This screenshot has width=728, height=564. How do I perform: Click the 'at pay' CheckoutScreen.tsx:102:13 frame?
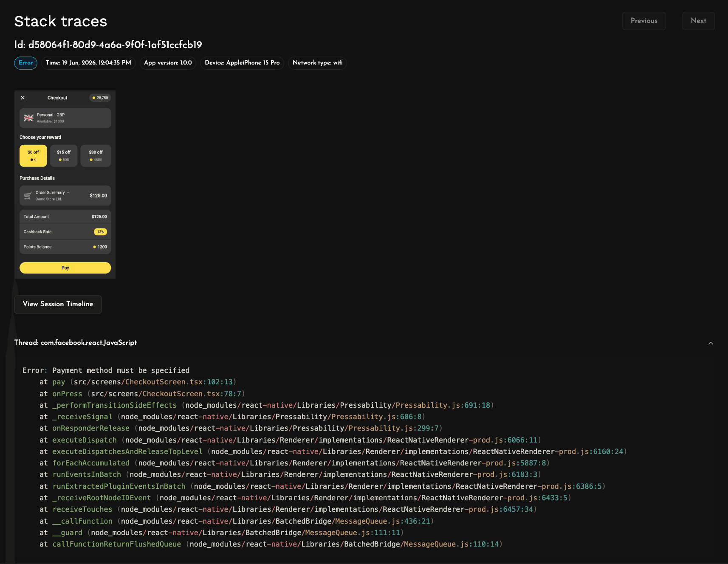[138, 382]
